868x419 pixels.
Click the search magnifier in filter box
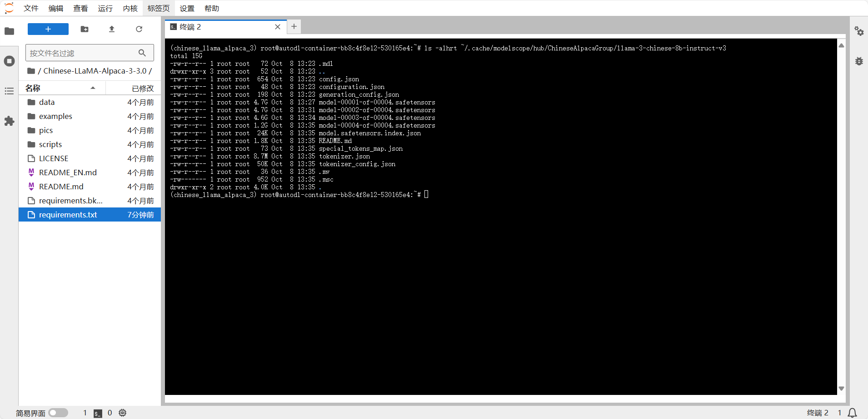(142, 53)
